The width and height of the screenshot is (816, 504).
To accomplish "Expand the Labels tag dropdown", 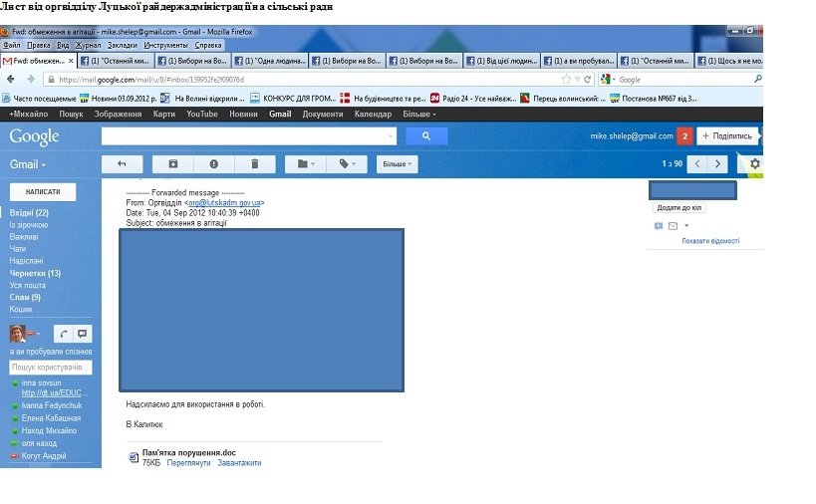I will 348,163.
